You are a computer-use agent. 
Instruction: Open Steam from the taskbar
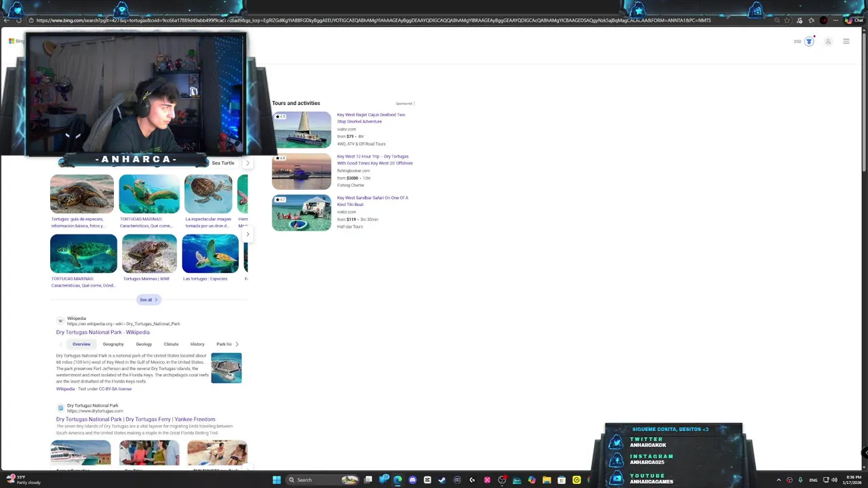[x=442, y=480]
